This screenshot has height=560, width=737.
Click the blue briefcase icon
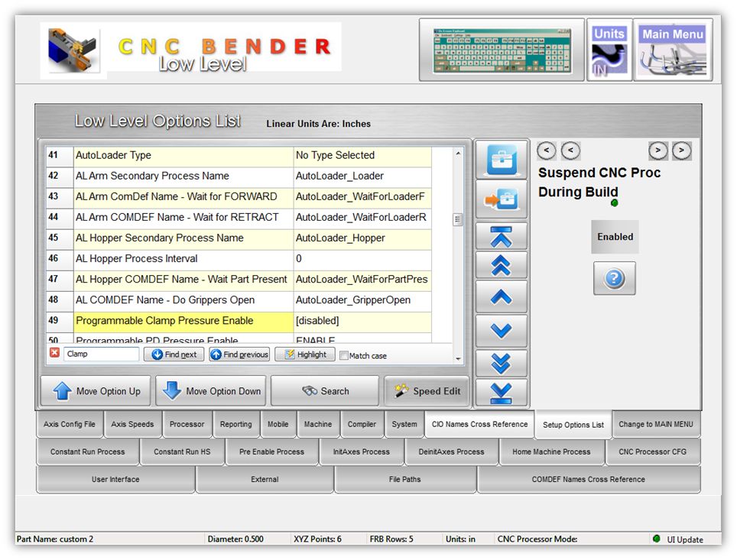point(502,160)
